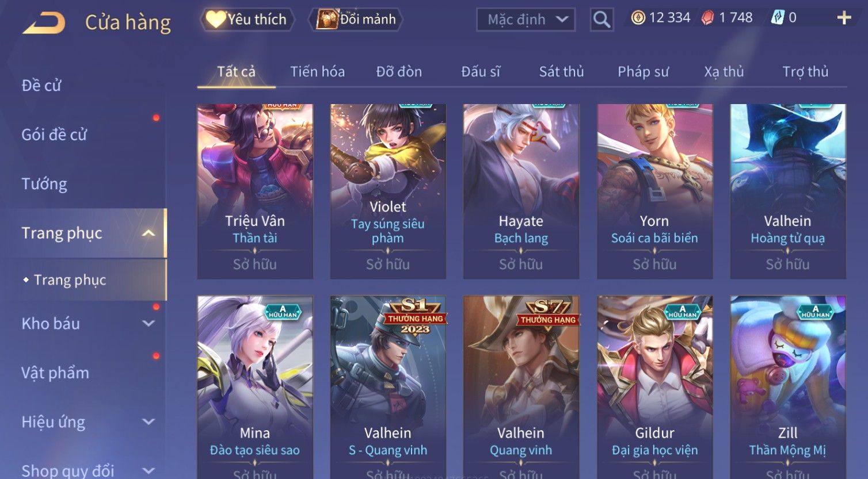Click the back arrow icon
This screenshot has width=868, height=479.
[x=44, y=23]
